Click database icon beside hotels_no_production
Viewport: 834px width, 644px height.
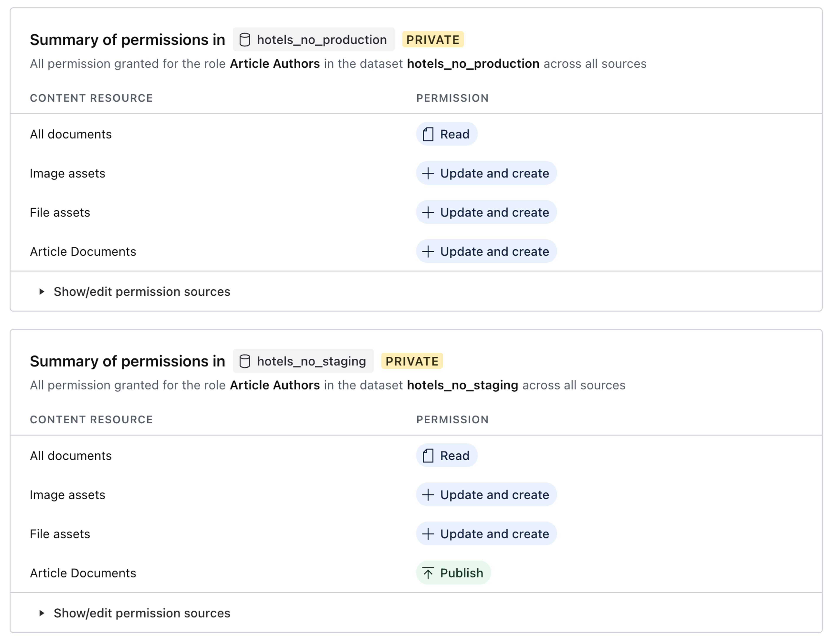point(245,40)
